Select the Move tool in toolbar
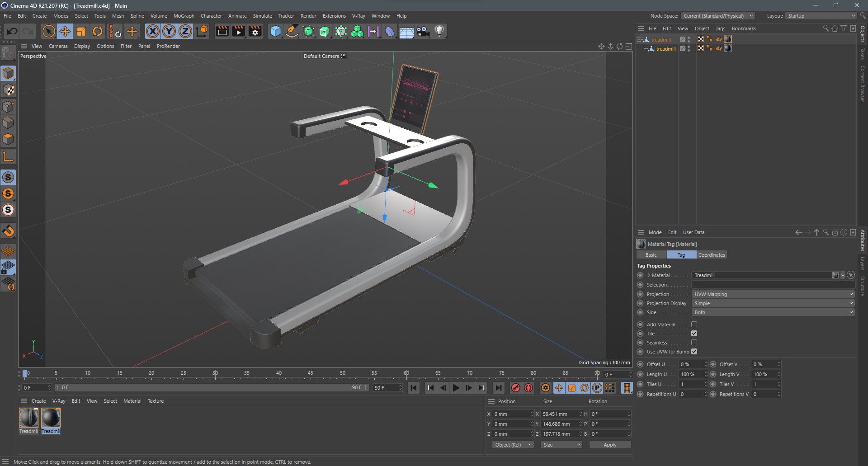The height and width of the screenshot is (466, 868). coord(65,31)
